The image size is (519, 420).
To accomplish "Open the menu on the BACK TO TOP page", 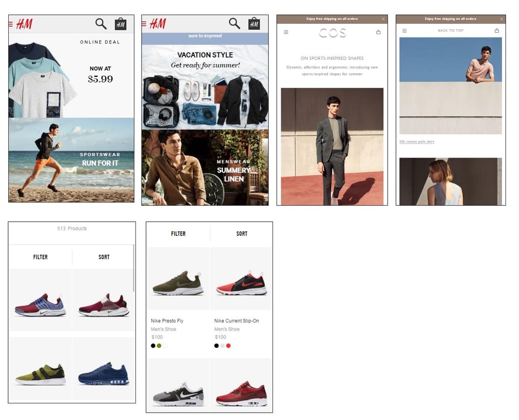I will [404, 30].
